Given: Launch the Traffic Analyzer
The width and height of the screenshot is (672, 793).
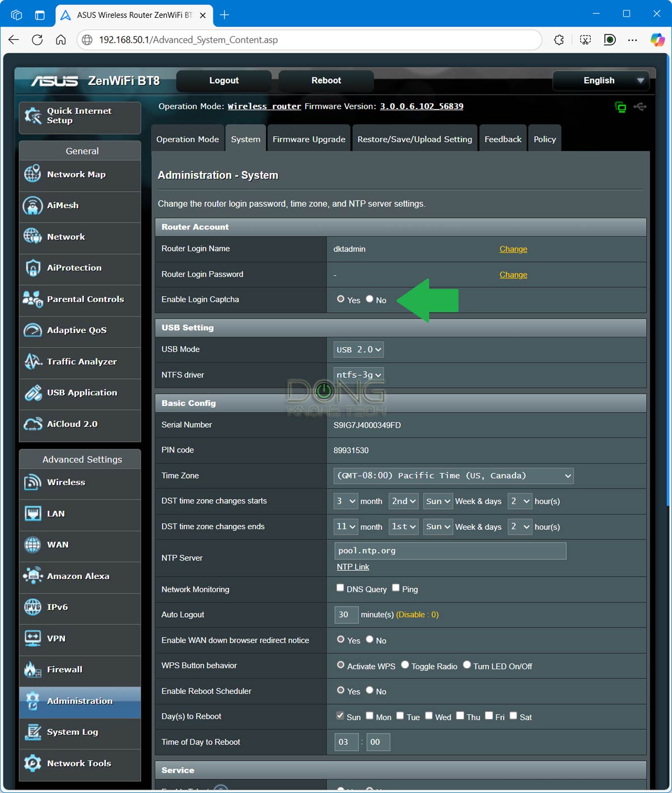Looking at the screenshot, I should point(34,362).
